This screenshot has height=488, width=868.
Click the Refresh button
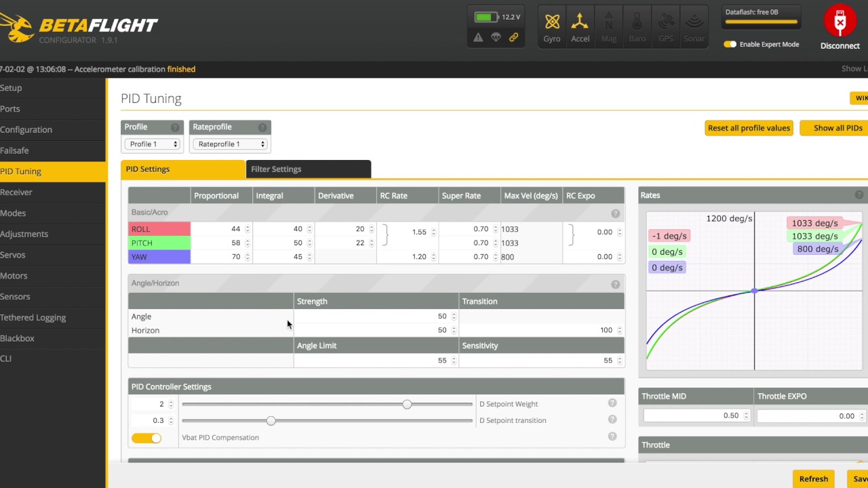pyautogui.click(x=813, y=479)
